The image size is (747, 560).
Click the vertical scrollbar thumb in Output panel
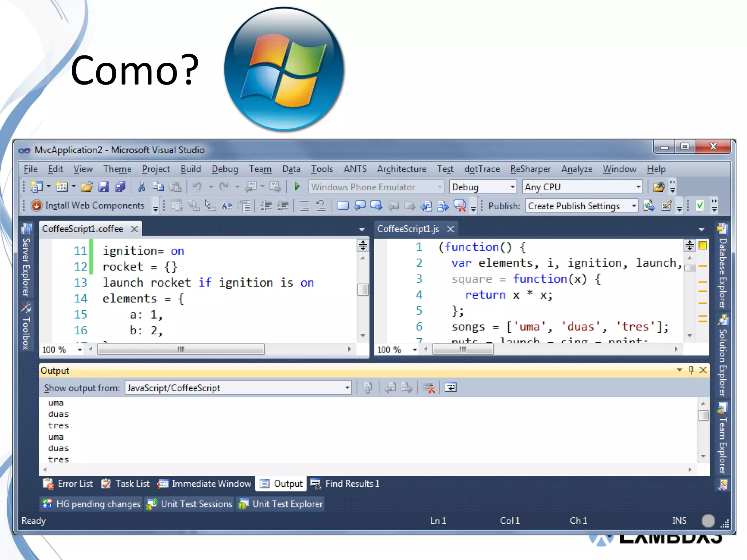[703, 415]
